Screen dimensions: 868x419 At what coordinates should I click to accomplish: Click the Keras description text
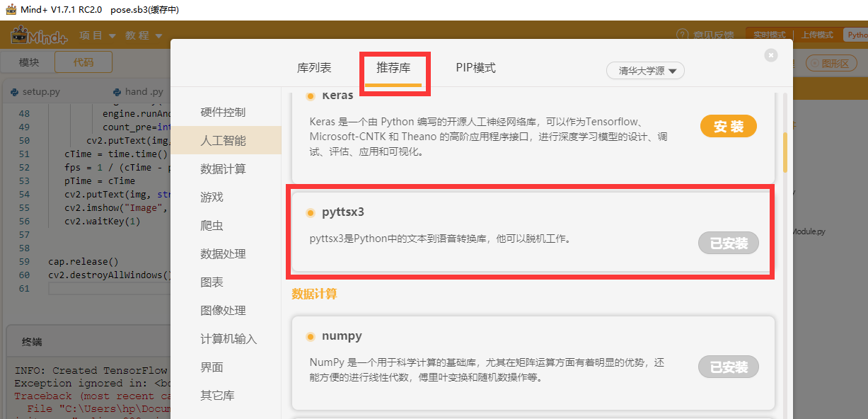click(x=488, y=136)
